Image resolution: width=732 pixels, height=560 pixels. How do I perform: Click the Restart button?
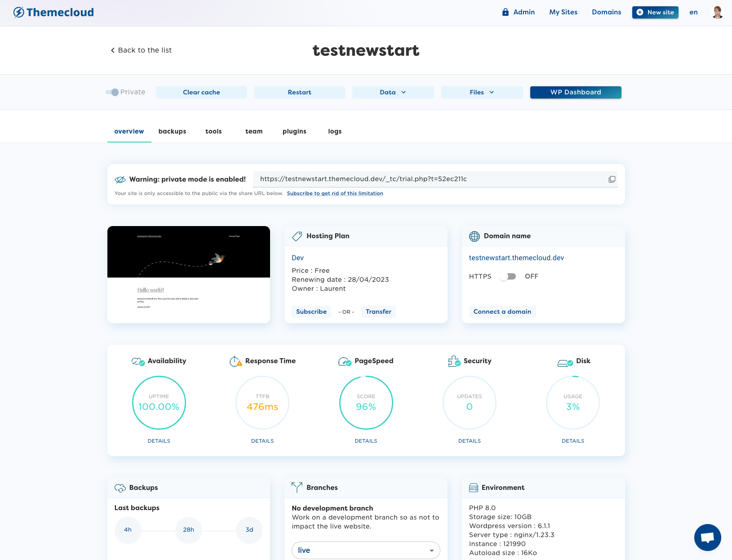(x=300, y=92)
